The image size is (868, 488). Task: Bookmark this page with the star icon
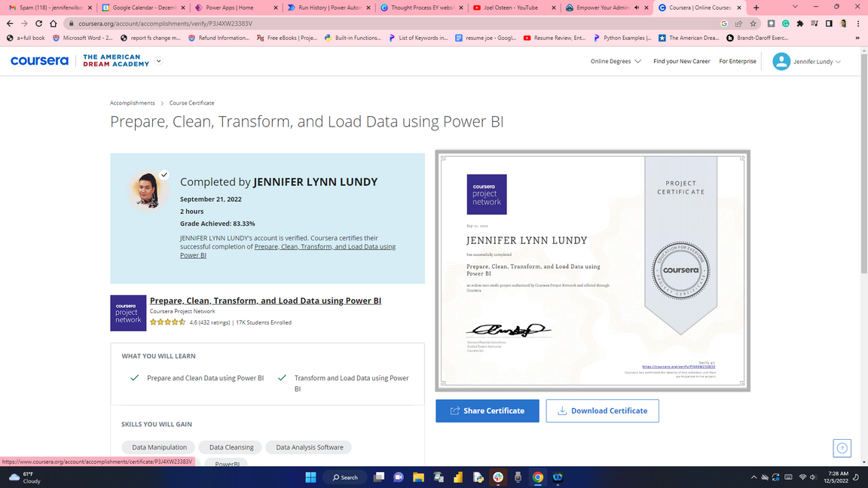coord(753,24)
